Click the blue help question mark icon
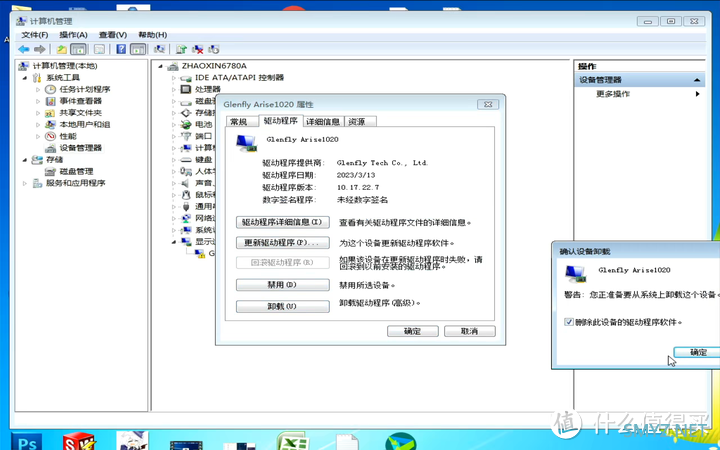720x450 pixels. tap(121, 49)
